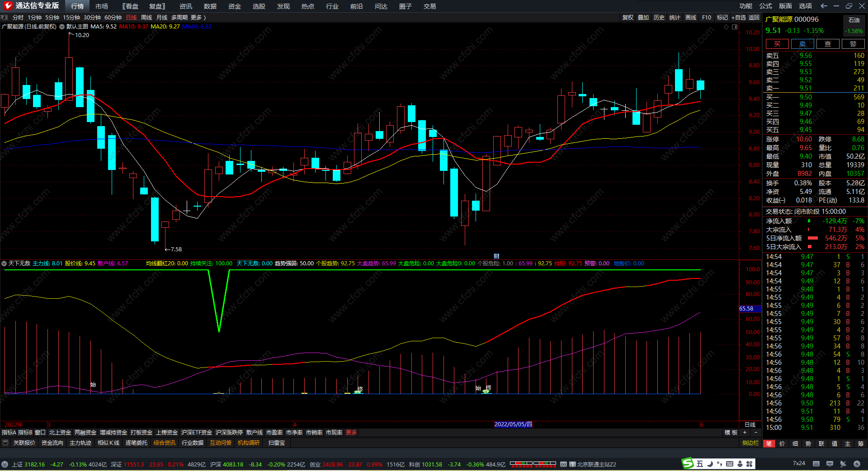Open the 多周期 multi-period view
The width and height of the screenshot is (868, 471).
(179, 17)
